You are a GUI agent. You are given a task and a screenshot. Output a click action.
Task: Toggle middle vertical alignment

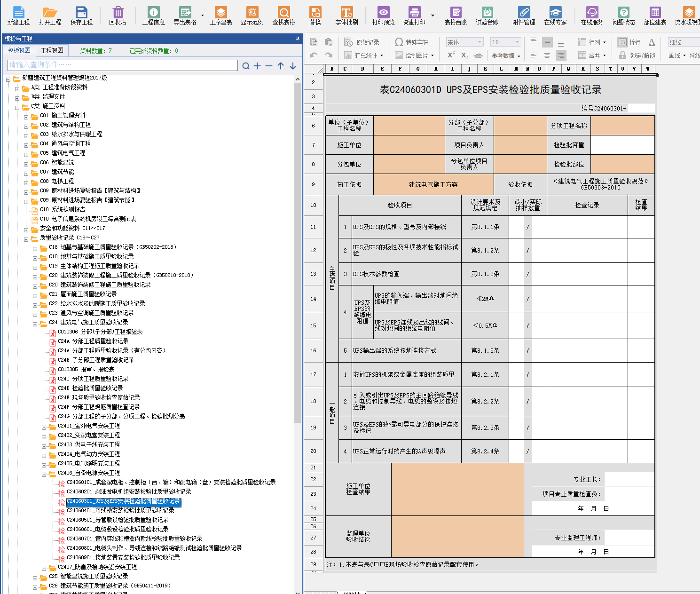tap(547, 42)
